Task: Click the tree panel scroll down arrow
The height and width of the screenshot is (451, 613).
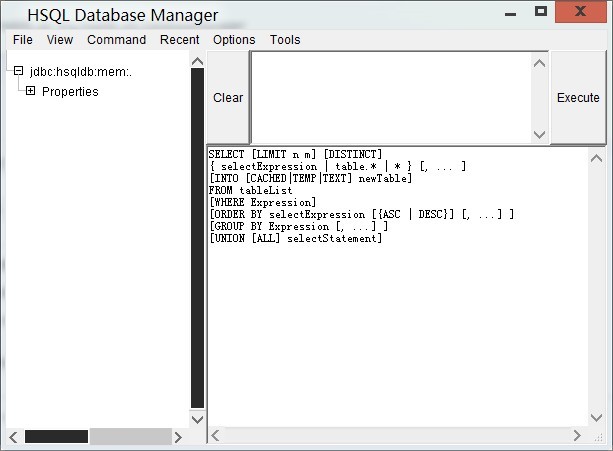Action: click(197, 419)
